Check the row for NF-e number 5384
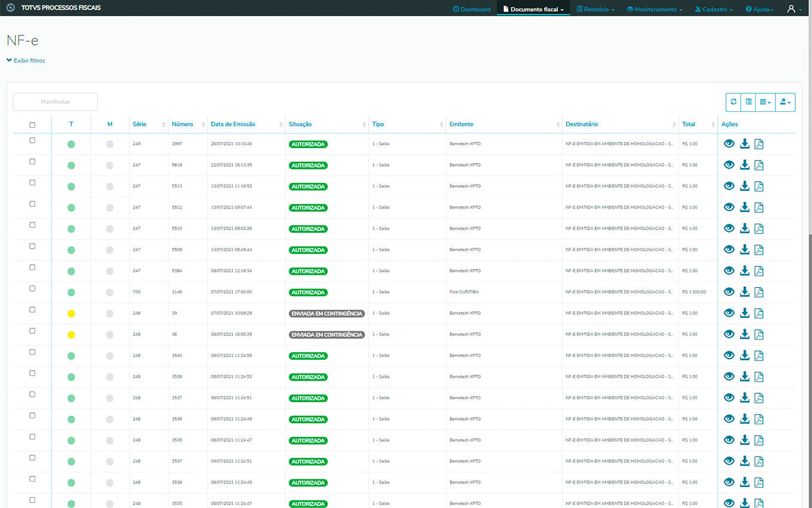This screenshot has height=508, width=812. point(32,267)
